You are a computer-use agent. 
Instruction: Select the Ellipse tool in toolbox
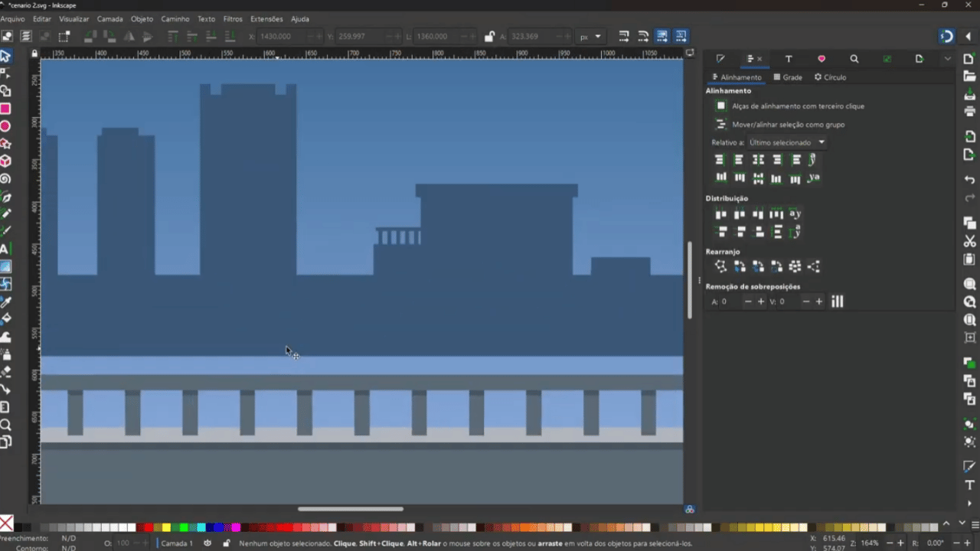click(5, 126)
